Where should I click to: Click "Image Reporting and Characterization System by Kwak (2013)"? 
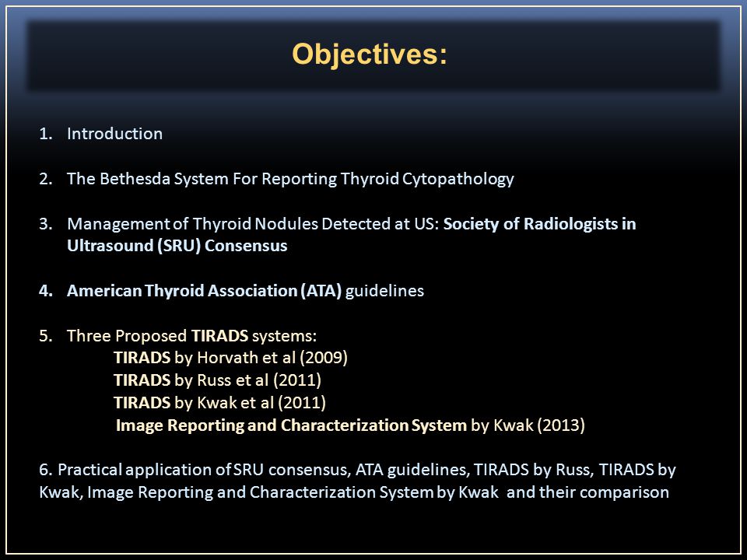point(350,425)
